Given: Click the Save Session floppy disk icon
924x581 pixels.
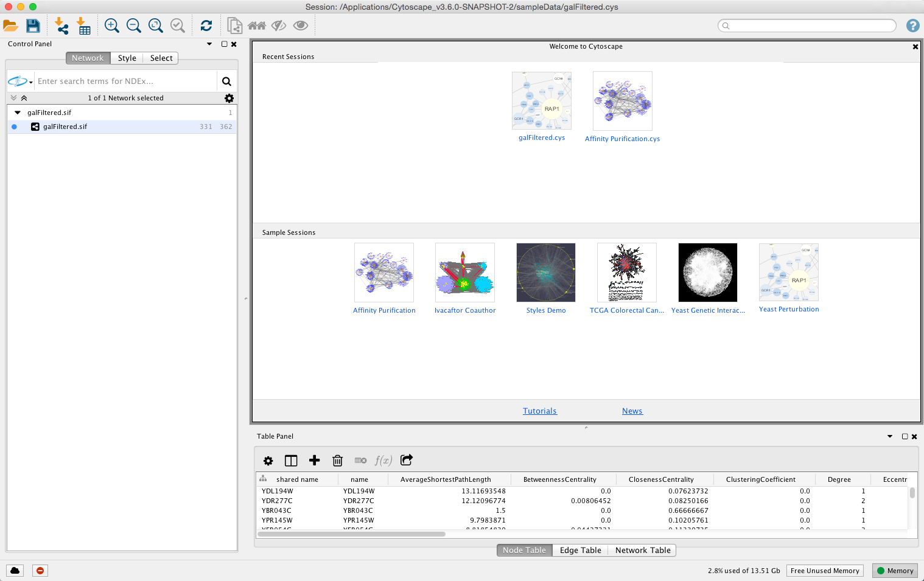Looking at the screenshot, I should coord(33,26).
